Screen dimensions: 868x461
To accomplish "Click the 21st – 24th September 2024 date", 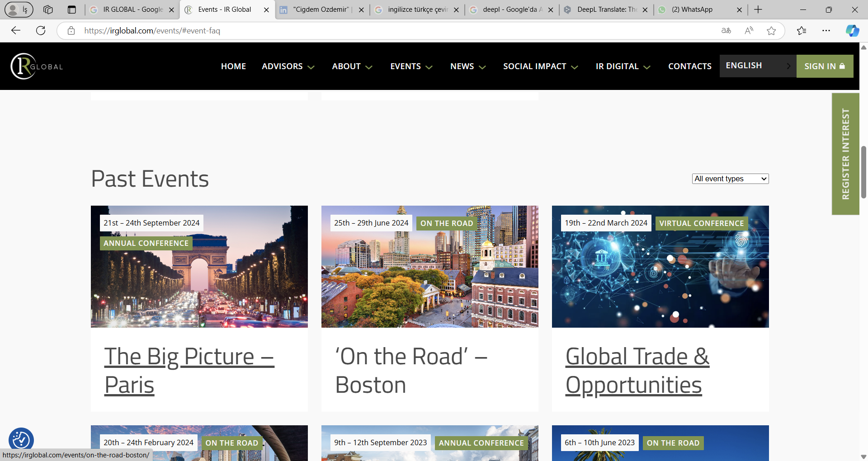I will 151,223.
